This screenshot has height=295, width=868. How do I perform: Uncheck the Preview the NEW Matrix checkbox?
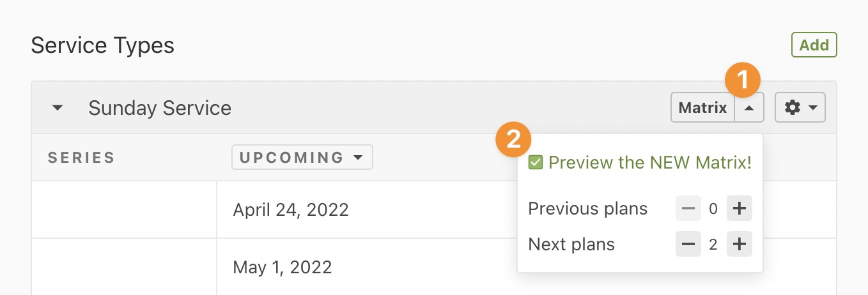536,163
